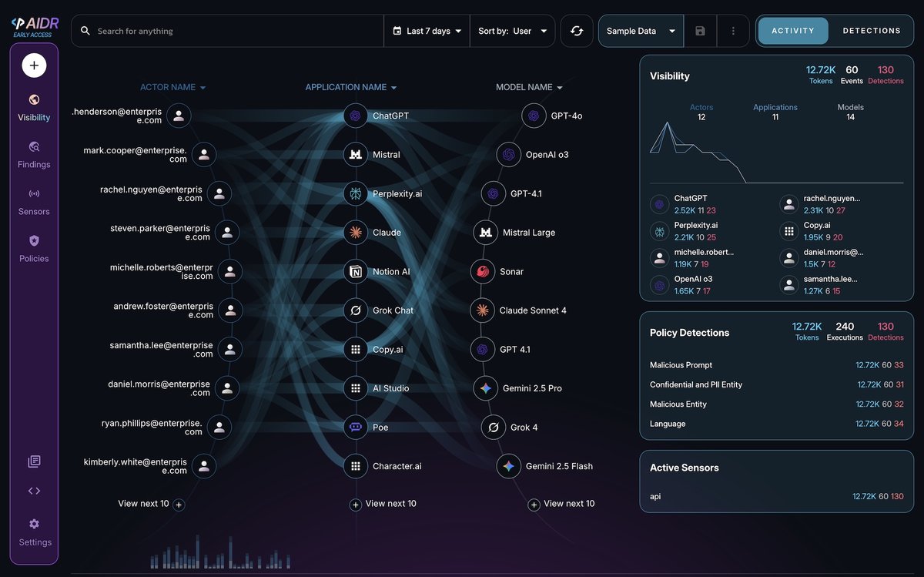Click the code brackets sidebar icon

pyautogui.click(x=34, y=491)
